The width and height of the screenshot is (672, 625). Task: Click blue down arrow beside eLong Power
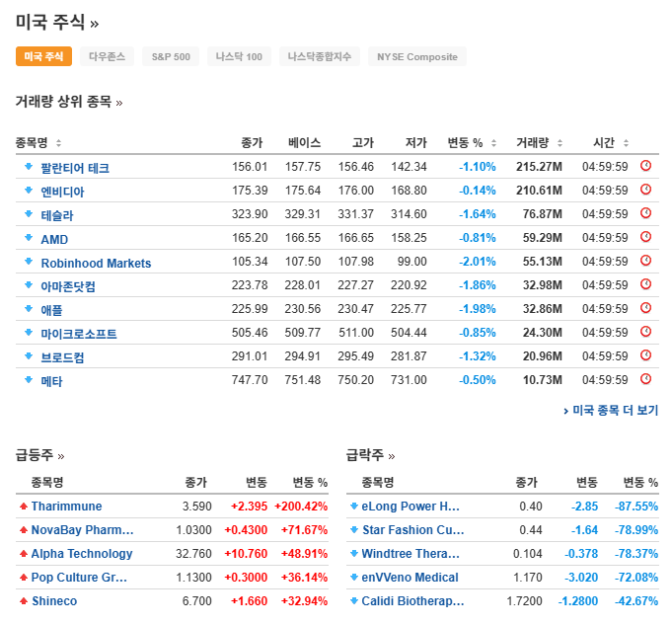click(354, 507)
